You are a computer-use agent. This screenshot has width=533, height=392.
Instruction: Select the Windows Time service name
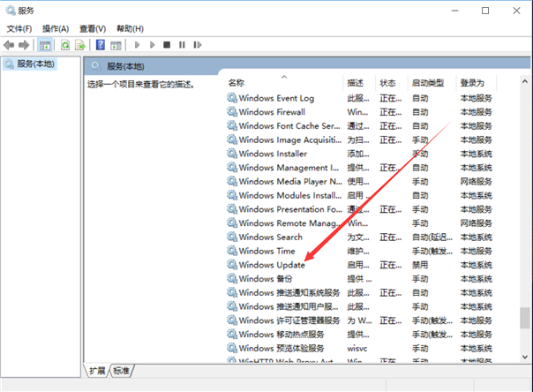pos(266,251)
